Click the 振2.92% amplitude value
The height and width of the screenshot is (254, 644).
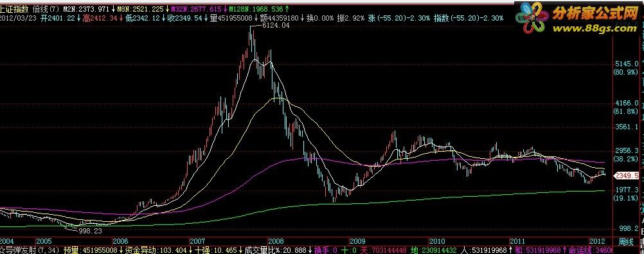click(351, 18)
